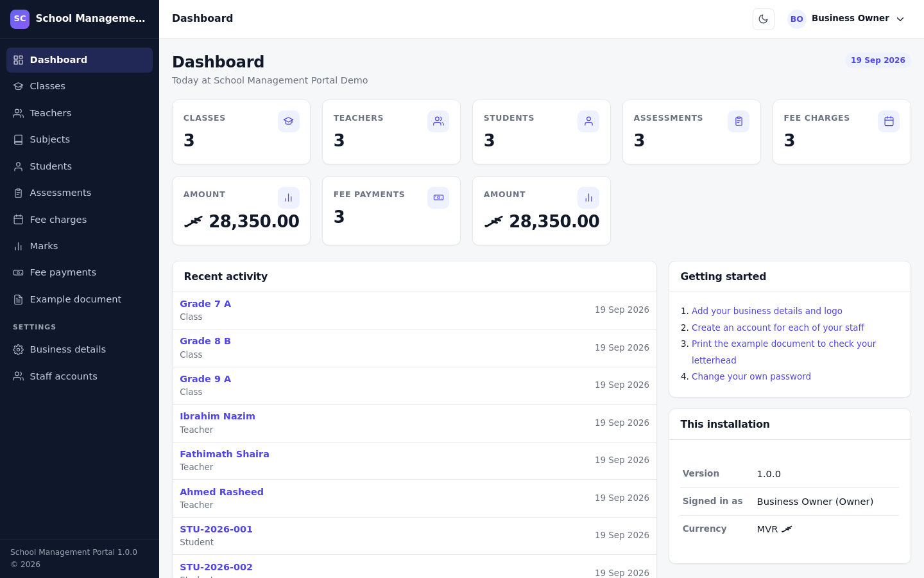Open teacher Ahmed Rasheed

(221, 492)
